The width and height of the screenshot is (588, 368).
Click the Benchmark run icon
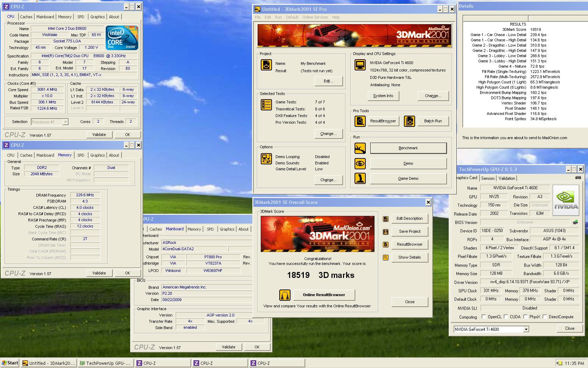(360, 148)
